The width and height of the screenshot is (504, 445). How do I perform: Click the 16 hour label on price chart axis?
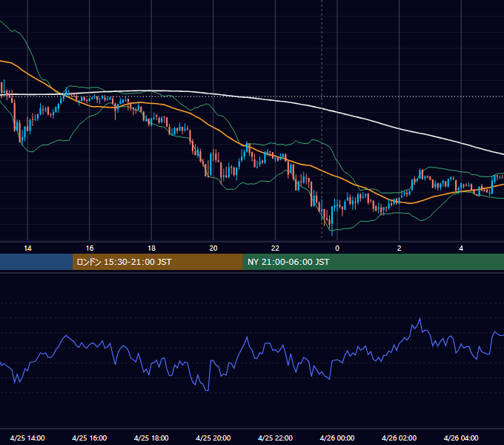[x=90, y=248]
